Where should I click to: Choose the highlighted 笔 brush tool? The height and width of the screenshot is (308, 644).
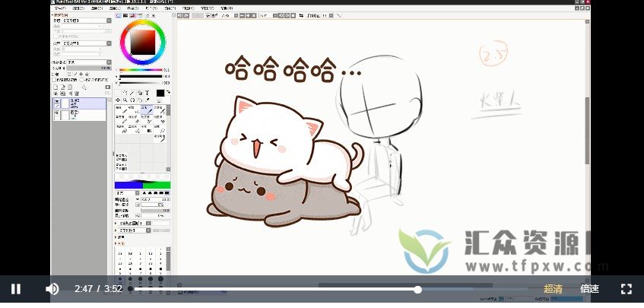click(147, 110)
